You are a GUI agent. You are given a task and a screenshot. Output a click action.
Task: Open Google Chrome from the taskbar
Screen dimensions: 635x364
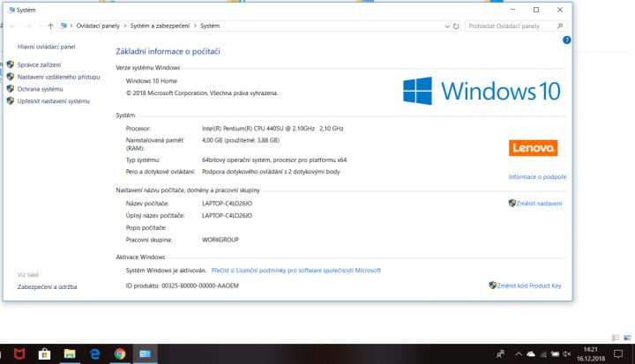click(120, 354)
